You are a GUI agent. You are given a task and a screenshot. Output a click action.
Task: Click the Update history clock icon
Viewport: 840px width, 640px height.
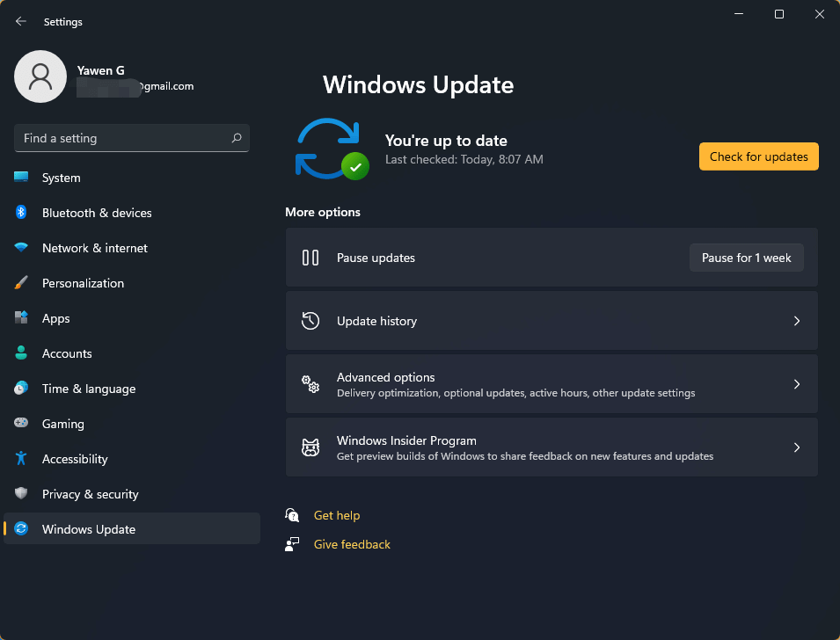pyautogui.click(x=310, y=320)
